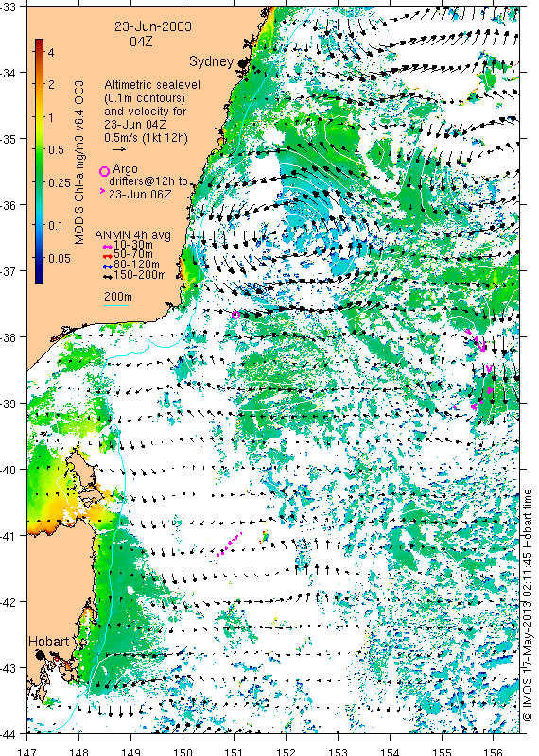This screenshot has height=756, width=539.
Task: Click the magenta drifter track near 41S
Action: [x=229, y=544]
